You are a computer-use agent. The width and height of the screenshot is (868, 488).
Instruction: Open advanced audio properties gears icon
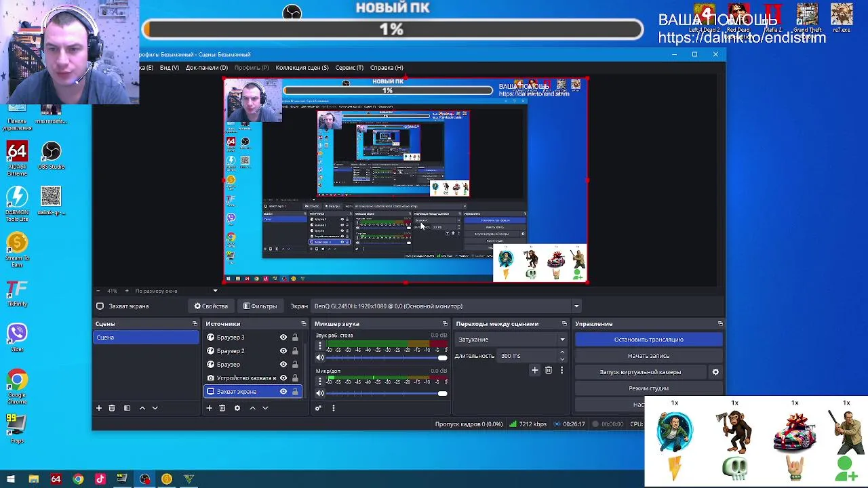[x=318, y=408]
